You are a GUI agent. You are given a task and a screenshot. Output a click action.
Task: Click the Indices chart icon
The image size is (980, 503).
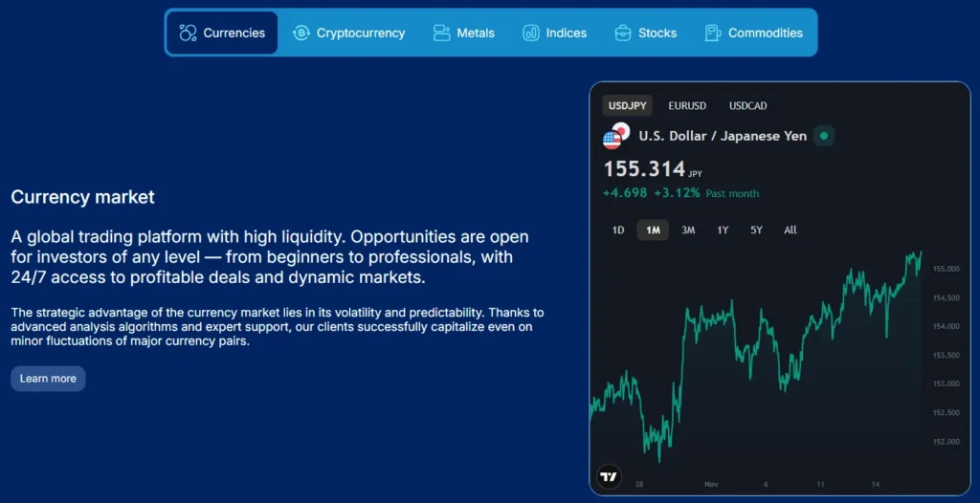531,33
